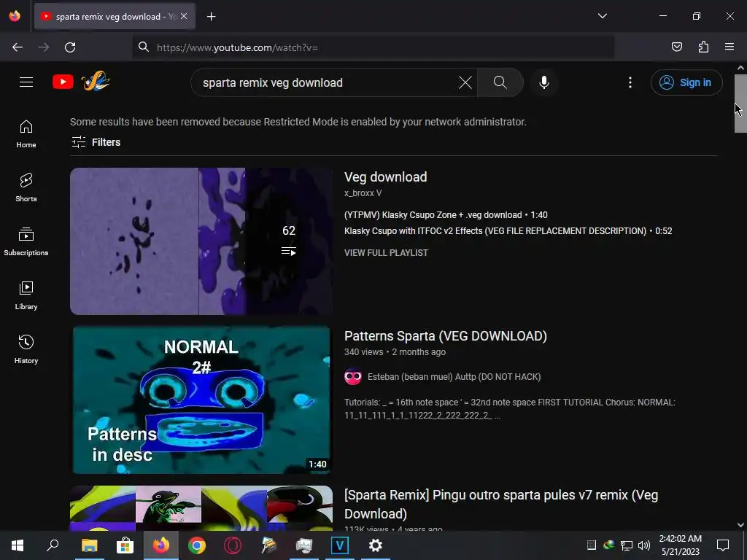Image resolution: width=747 pixels, height=560 pixels.
Task: Click the page vertical scrollbar thumb
Action: click(740, 103)
